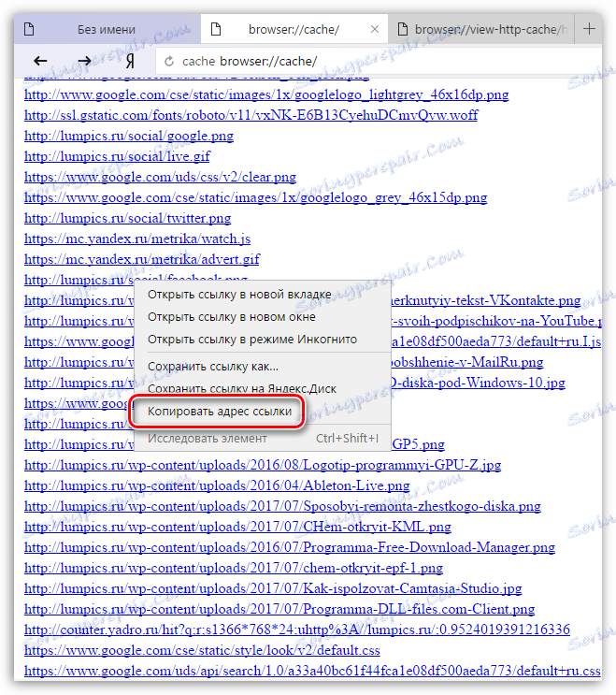Screen dimensions: 616x695
Task: Open the Logotip-programmyi-GPU-Z.jpg link
Action: tap(263, 466)
